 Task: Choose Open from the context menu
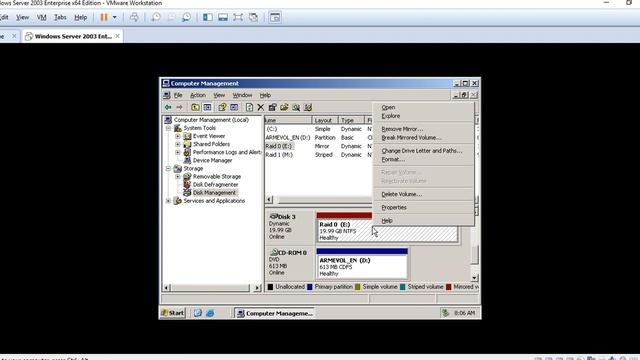pos(388,107)
